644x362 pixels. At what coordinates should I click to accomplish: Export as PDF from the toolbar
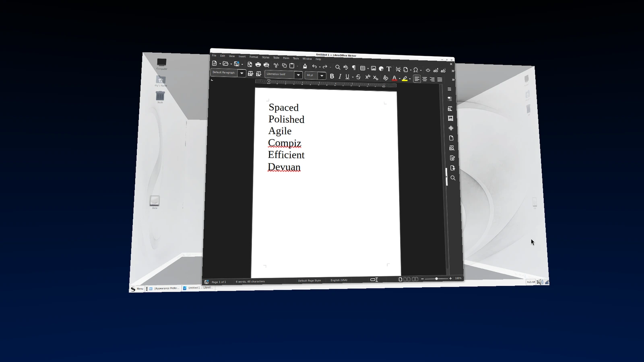pos(250,64)
